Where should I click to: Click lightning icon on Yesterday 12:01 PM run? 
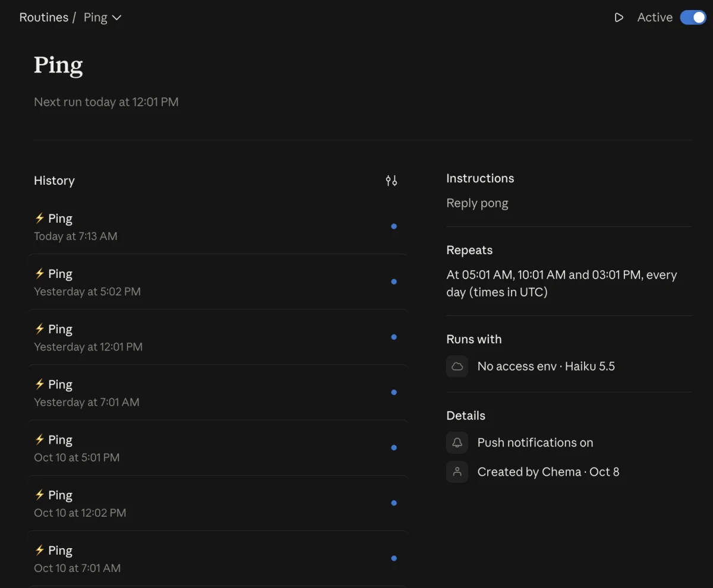coord(40,328)
